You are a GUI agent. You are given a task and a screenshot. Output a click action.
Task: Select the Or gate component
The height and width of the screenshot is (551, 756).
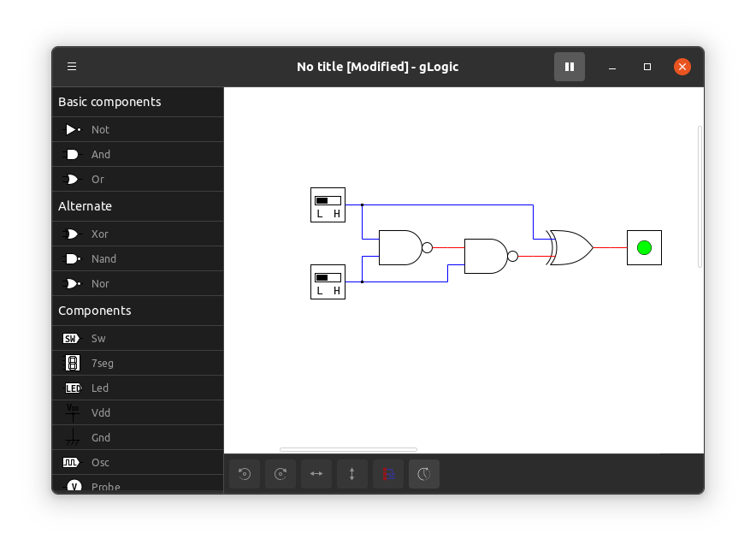click(x=138, y=180)
